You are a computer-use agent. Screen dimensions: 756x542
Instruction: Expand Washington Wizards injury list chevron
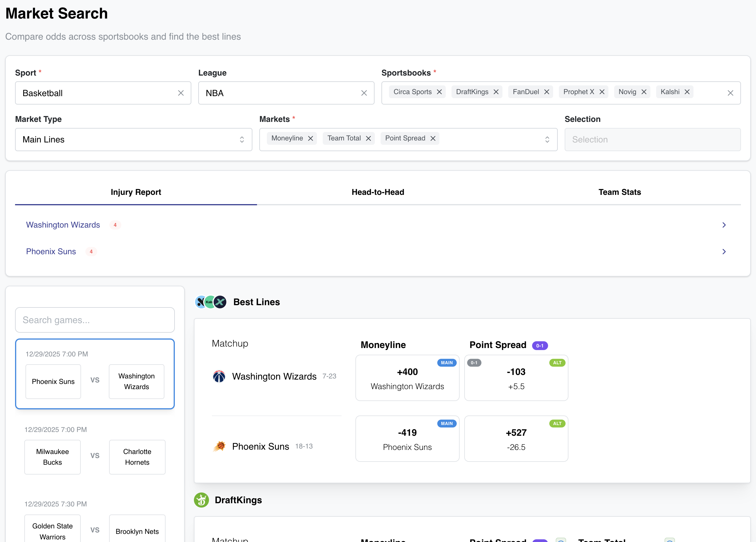(x=724, y=225)
